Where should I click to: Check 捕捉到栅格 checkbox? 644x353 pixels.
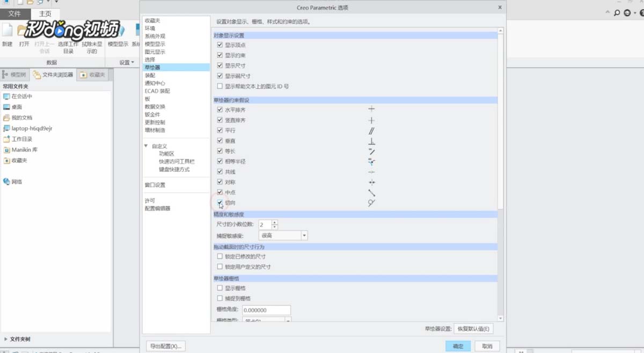point(219,298)
